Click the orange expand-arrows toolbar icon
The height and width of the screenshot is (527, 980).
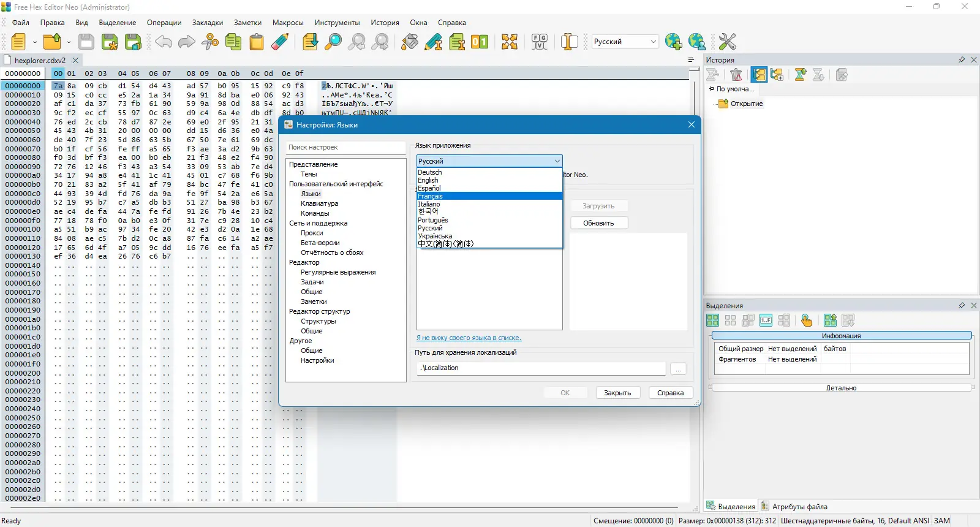510,42
